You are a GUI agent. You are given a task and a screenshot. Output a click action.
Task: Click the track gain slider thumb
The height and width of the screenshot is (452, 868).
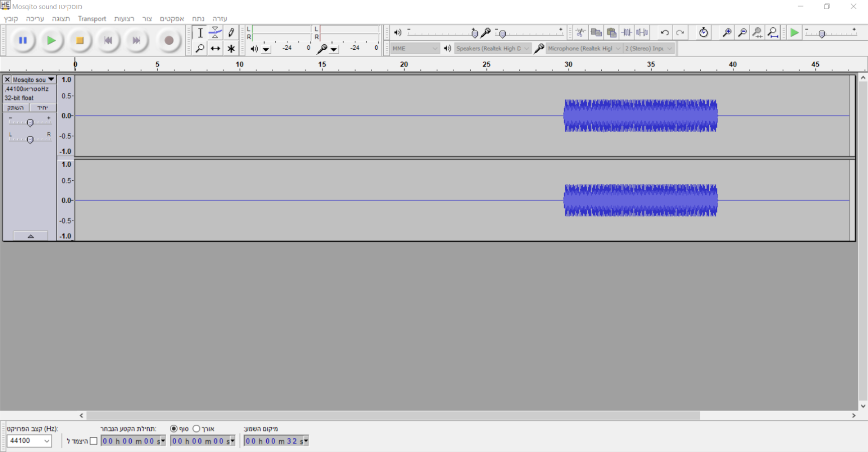pos(30,123)
